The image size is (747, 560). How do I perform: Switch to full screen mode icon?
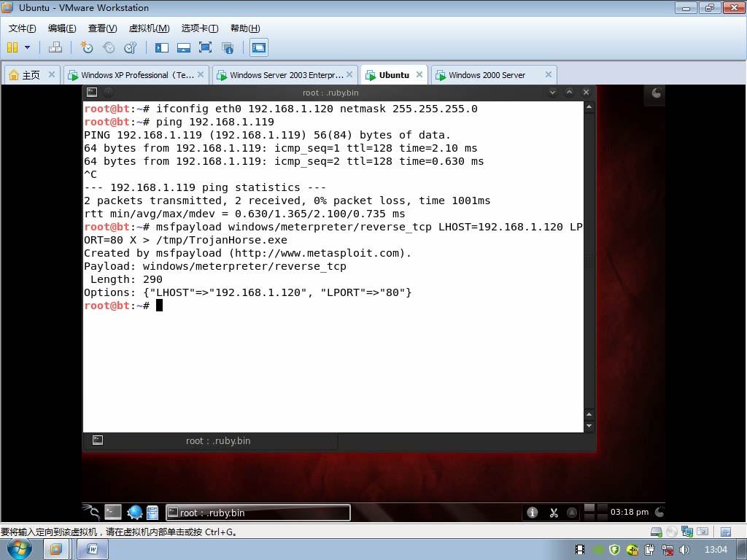[205, 47]
